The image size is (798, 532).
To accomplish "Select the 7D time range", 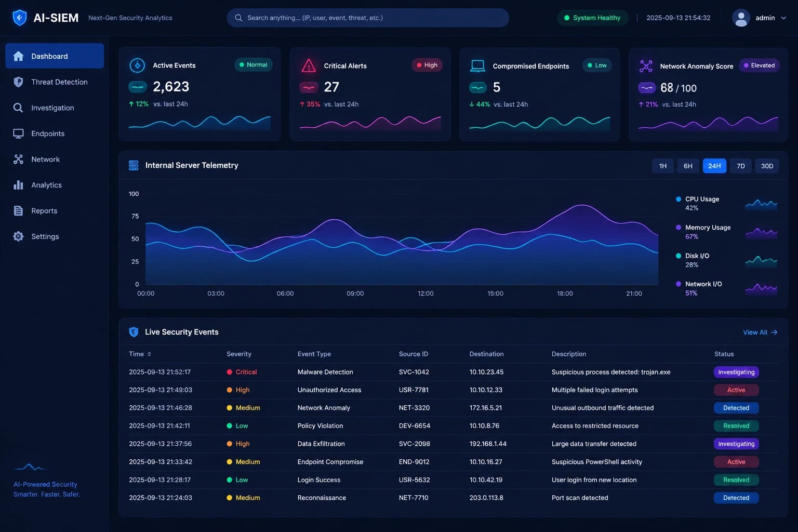I will [741, 166].
